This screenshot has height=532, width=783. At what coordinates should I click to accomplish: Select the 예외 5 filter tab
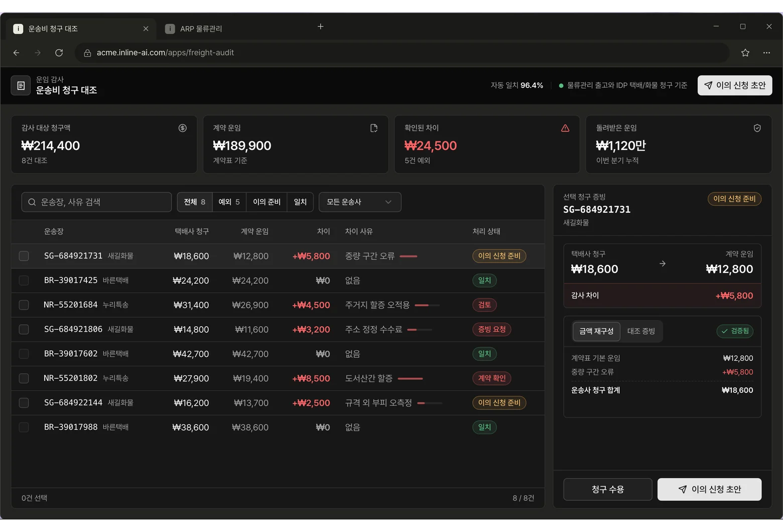[229, 202]
